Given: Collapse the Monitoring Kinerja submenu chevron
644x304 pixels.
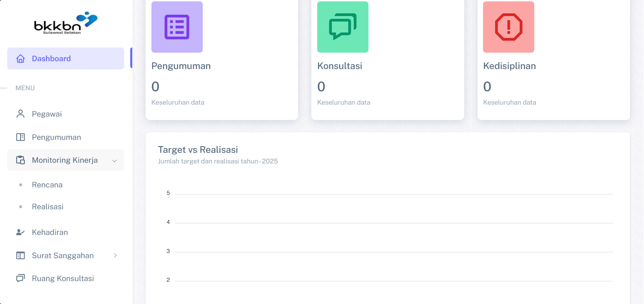Looking at the screenshot, I should 115,160.
